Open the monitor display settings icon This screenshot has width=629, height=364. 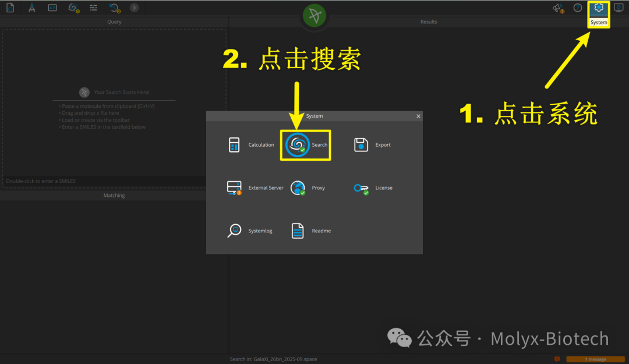pos(619,8)
